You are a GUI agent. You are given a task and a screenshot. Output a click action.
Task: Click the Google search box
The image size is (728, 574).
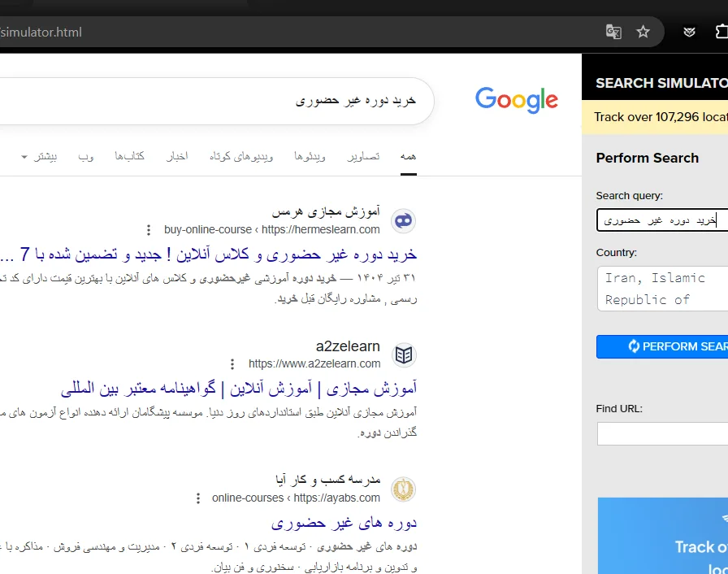click(217, 101)
